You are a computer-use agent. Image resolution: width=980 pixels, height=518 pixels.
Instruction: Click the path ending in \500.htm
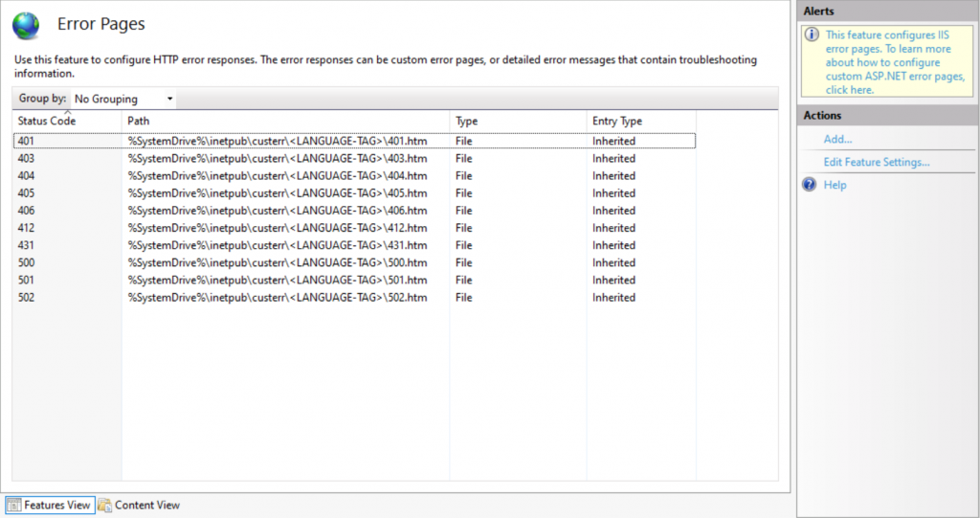coord(278,262)
